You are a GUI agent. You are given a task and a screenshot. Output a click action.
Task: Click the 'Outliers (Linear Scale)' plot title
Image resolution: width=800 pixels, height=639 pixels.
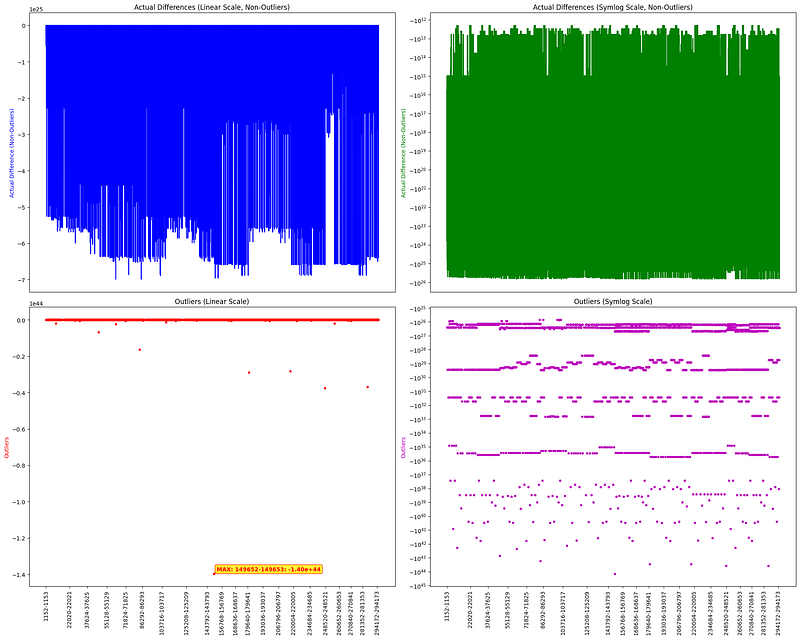click(x=212, y=302)
